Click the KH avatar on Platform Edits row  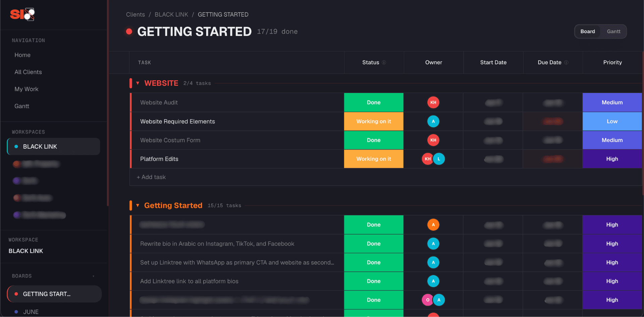tap(427, 159)
